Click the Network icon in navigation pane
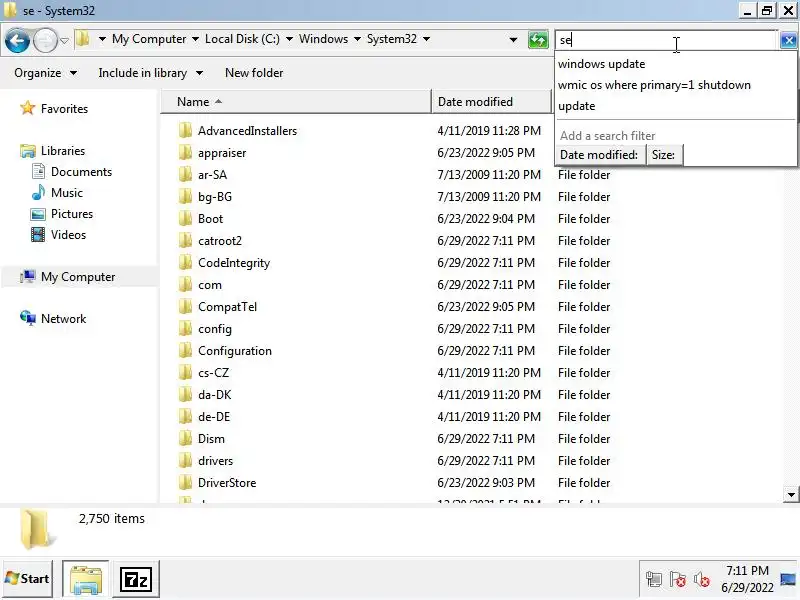The width and height of the screenshot is (800, 600). (x=28, y=318)
